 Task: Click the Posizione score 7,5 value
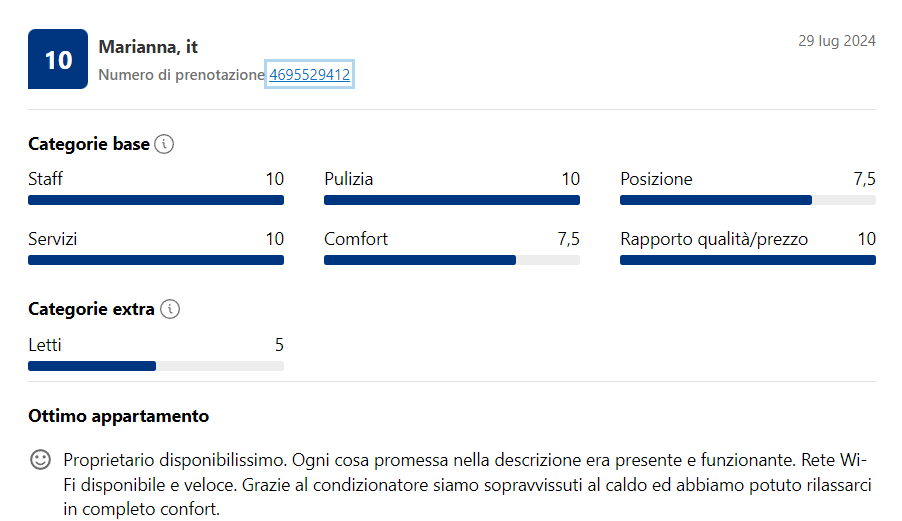tap(864, 179)
